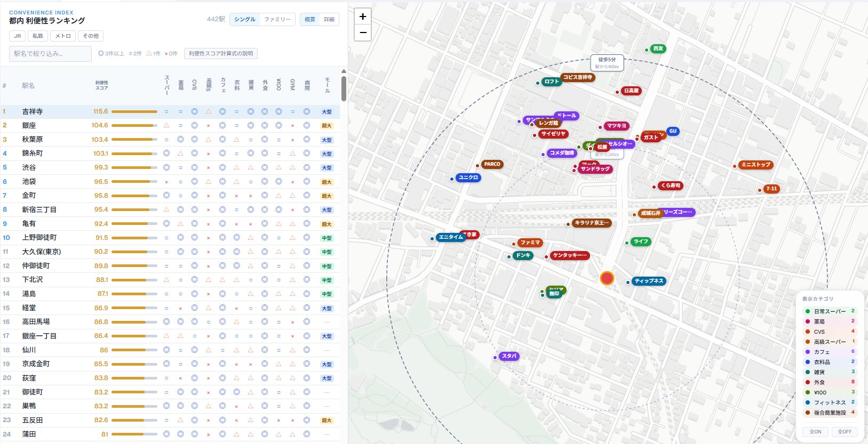Toggle ¥100 category in legend
868x444 pixels.
(830, 392)
